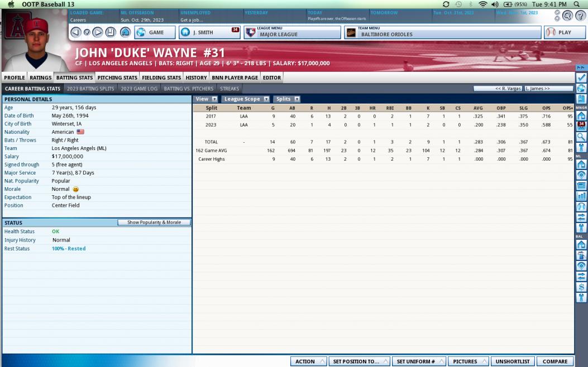Image resolution: width=588 pixels, height=367 pixels.
Task: Open the navigation history dropdown arrow
Action: [x=87, y=32]
